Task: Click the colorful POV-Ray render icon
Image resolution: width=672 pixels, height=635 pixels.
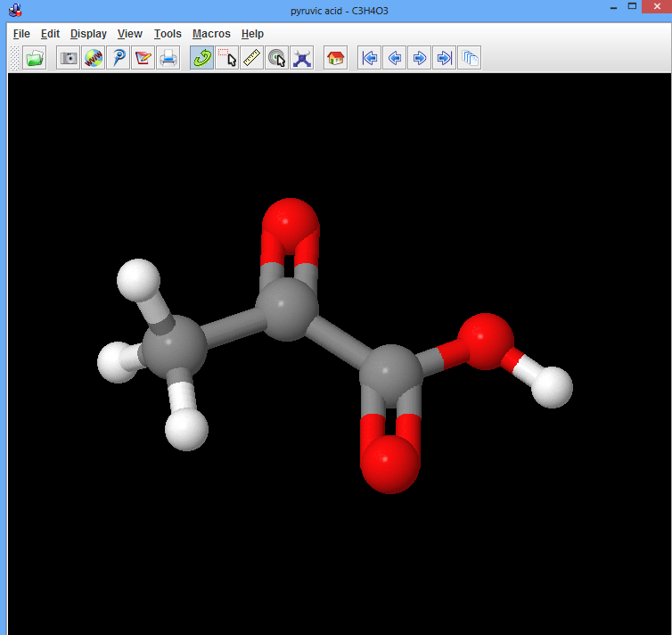Action: [94, 59]
